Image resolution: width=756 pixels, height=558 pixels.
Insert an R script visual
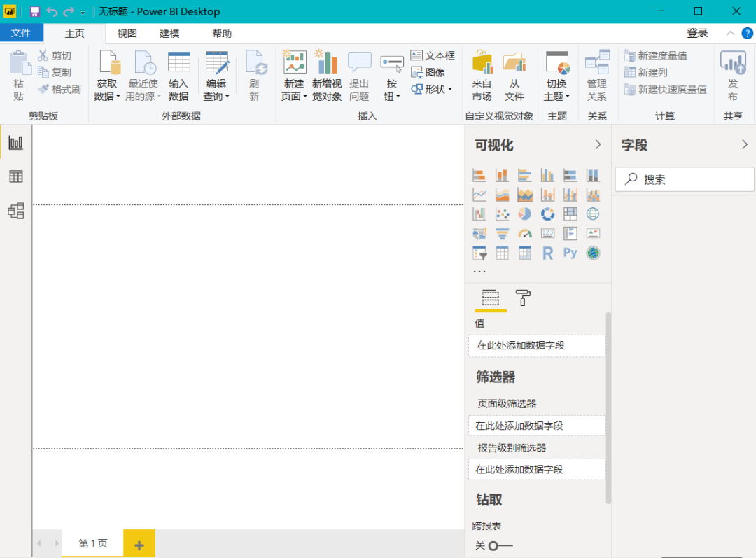pos(547,253)
